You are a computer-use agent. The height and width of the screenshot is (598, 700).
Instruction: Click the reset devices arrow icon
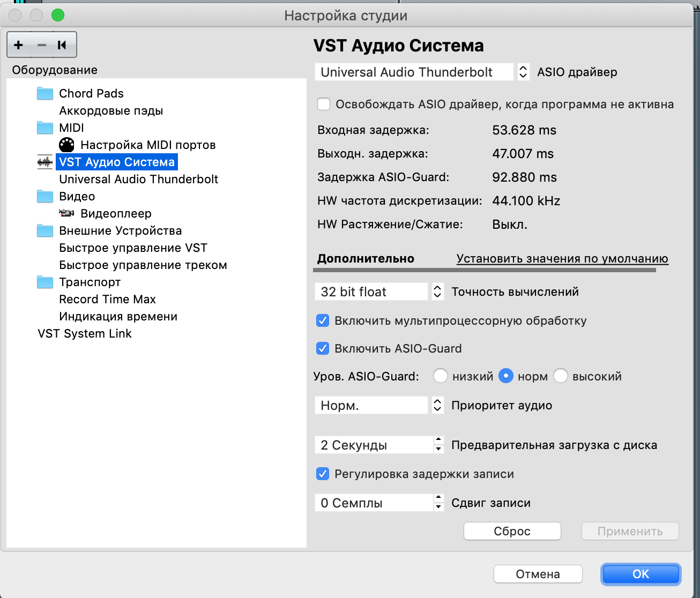(62, 45)
